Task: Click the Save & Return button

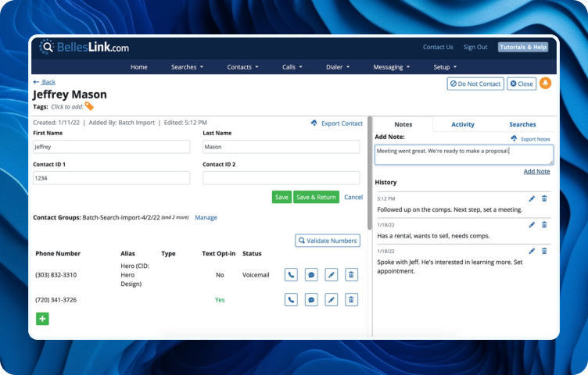Action: coord(316,197)
